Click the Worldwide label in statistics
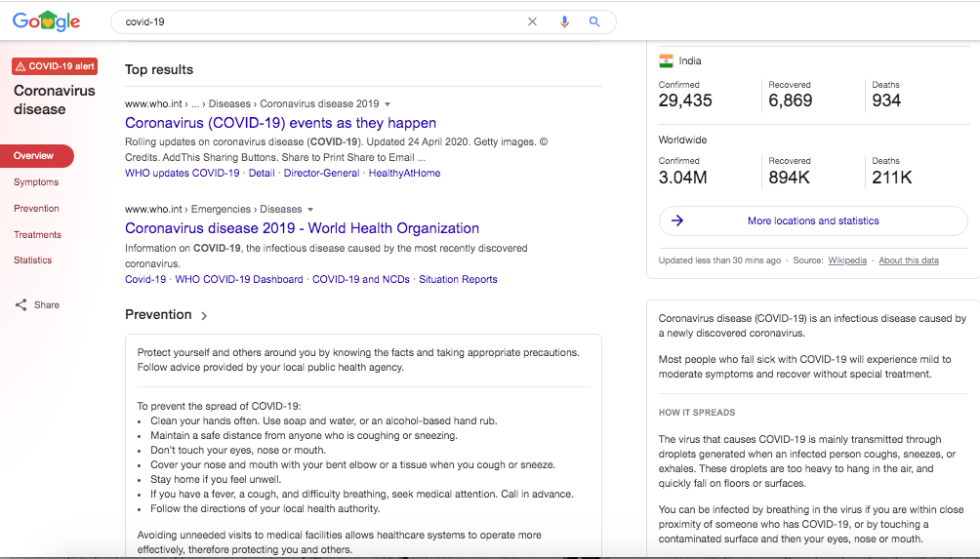The width and height of the screenshot is (980, 559). point(682,140)
